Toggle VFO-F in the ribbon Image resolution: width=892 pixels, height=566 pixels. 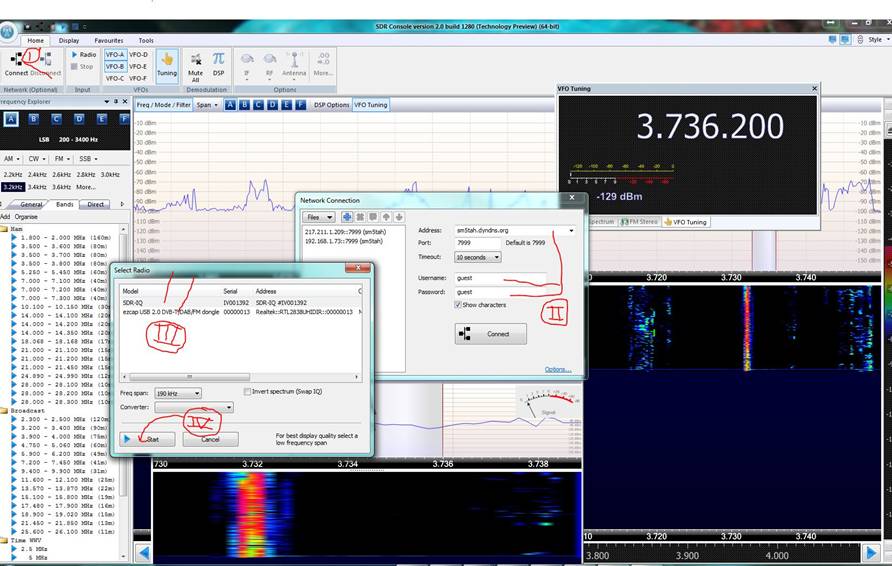tap(138, 78)
